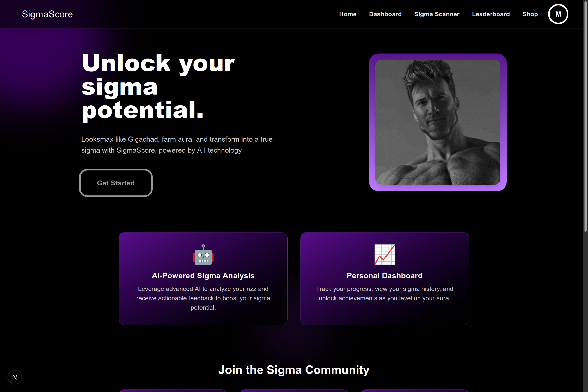
Task: Open the Sigma Scanner page
Action: (x=437, y=14)
